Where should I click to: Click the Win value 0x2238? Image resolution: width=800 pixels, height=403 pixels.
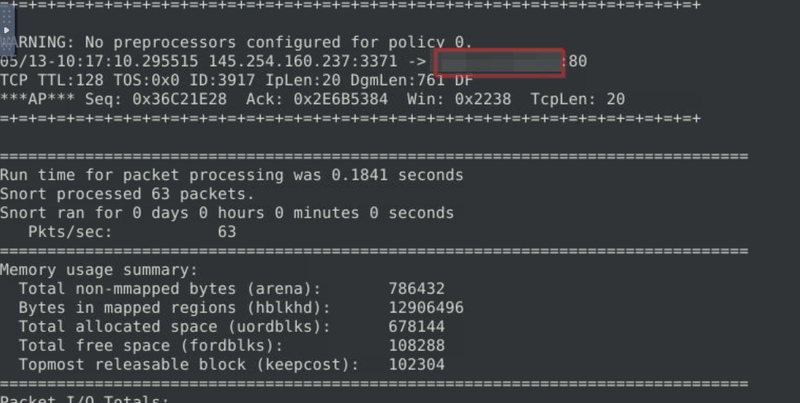point(483,99)
